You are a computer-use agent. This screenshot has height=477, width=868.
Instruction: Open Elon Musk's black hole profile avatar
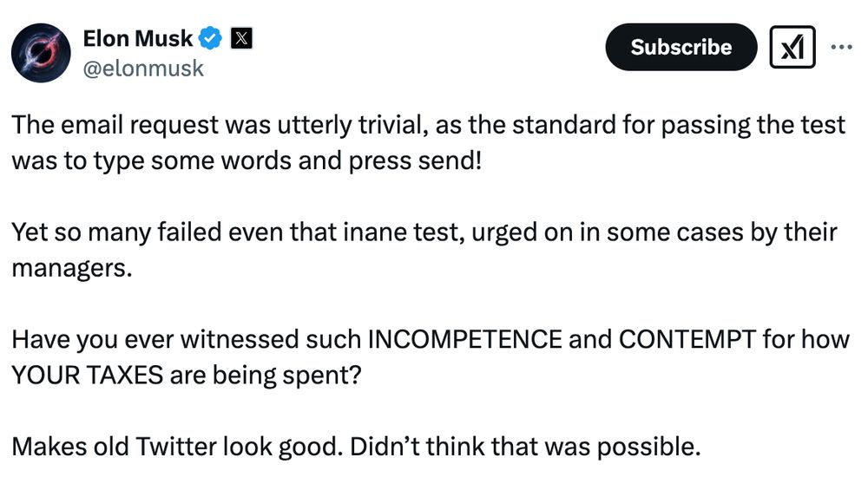pos(41,53)
